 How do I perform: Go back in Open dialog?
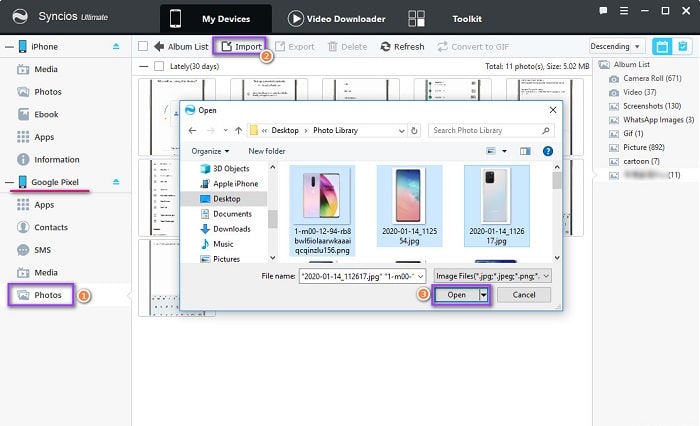[x=192, y=130]
